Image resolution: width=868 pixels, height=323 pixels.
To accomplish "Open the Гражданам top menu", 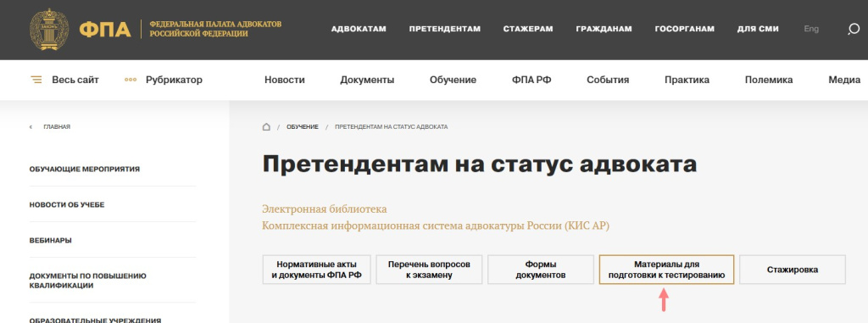I will point(604,29).
